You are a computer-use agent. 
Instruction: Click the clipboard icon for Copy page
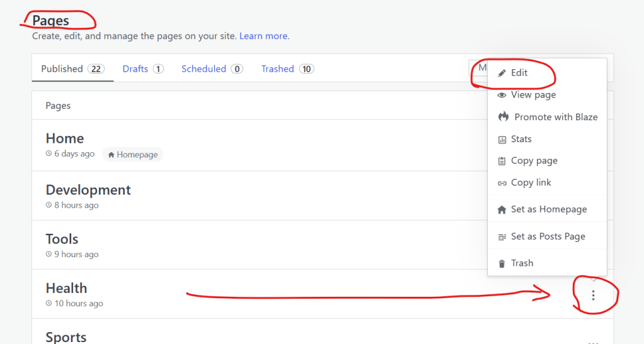pos(502,161)
